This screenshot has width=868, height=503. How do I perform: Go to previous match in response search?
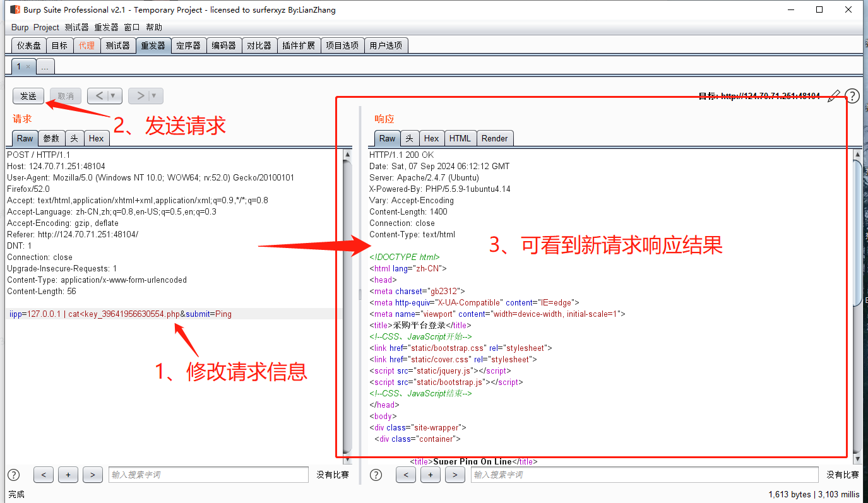pyautogui.click(x=405, y=475)
